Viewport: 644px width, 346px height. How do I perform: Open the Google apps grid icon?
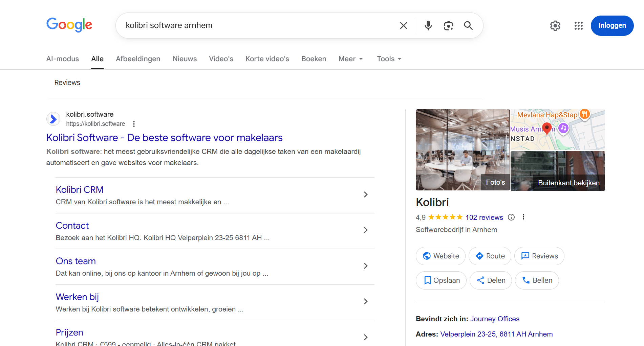pos(578,26)
